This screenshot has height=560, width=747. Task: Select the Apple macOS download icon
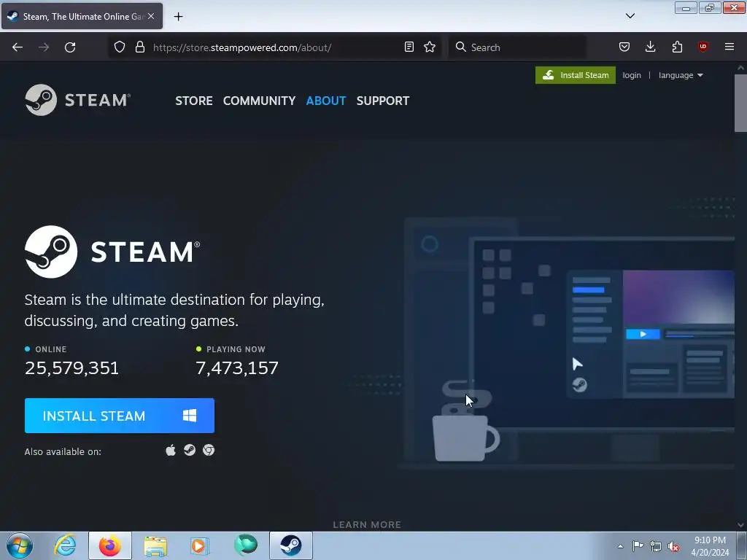click(x=171, y=450)
